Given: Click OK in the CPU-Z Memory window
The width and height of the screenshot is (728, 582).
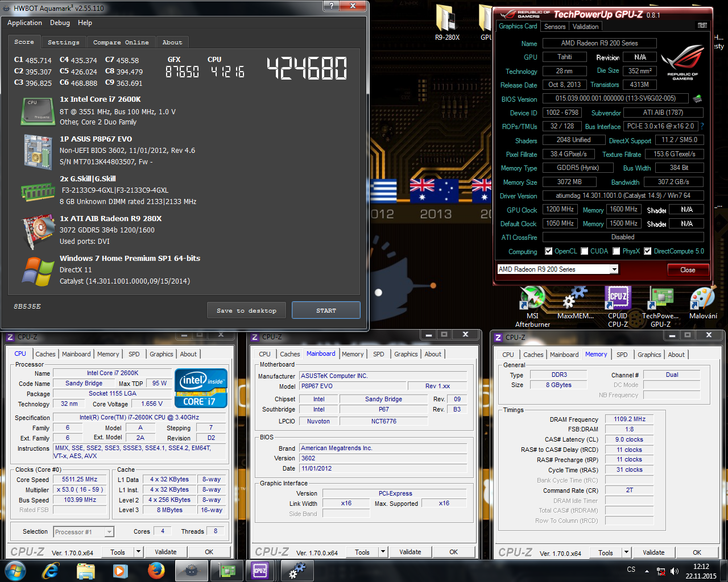Looking at the screenshot, I should coord(697,552).
